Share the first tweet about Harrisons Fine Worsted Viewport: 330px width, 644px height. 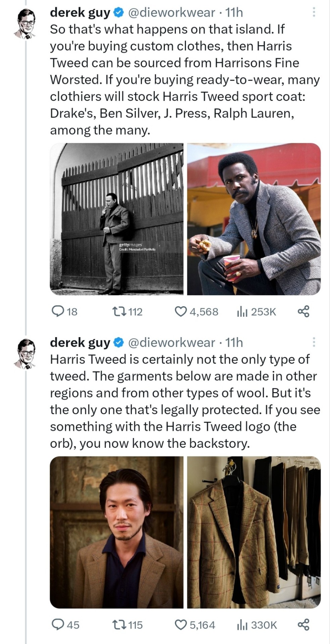[303, 312]
